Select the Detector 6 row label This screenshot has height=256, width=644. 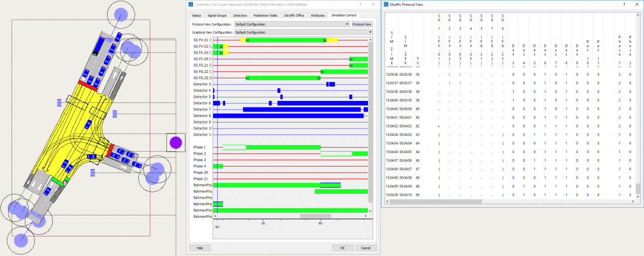[203, 103]
